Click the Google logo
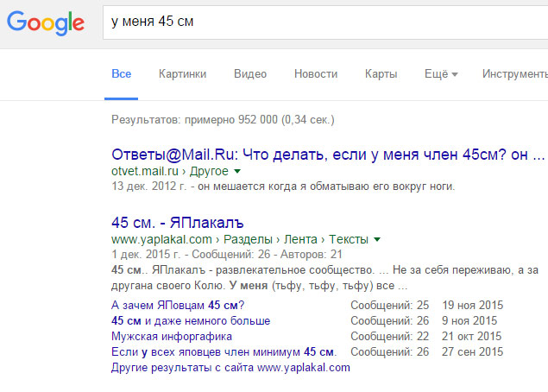 pos(46,22)
